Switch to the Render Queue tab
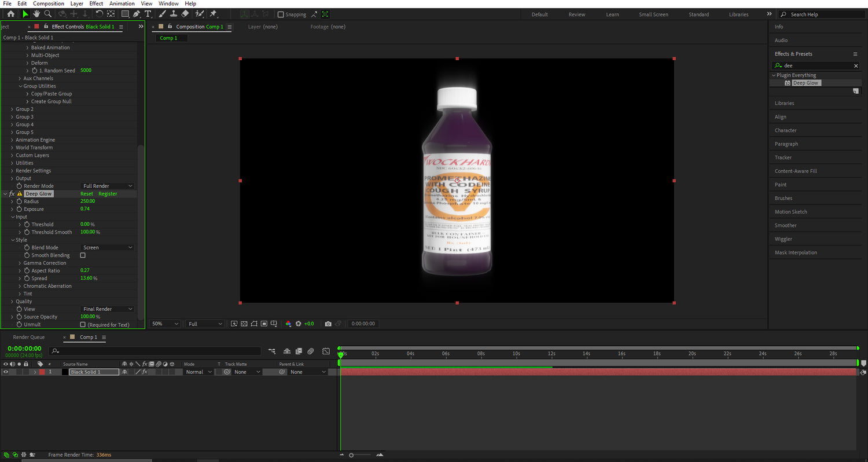Image resolution: width=868 pixels, height=462 pixels. pyautogui.click(x=29, y=338)
